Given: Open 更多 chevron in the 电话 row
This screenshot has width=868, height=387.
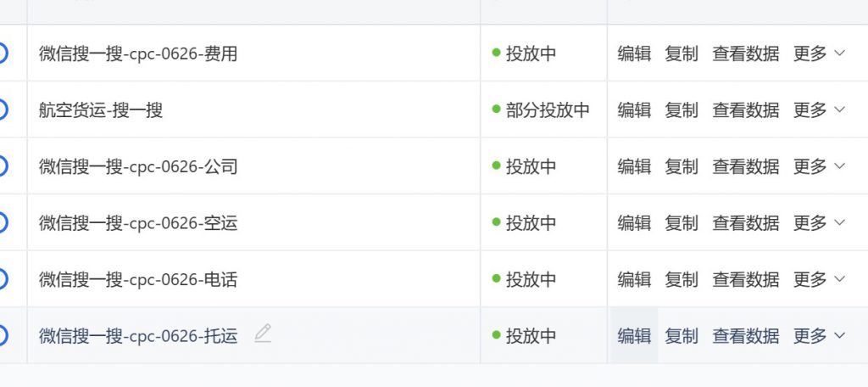Looking at the screenshot, I should click(x=839, y=279).
